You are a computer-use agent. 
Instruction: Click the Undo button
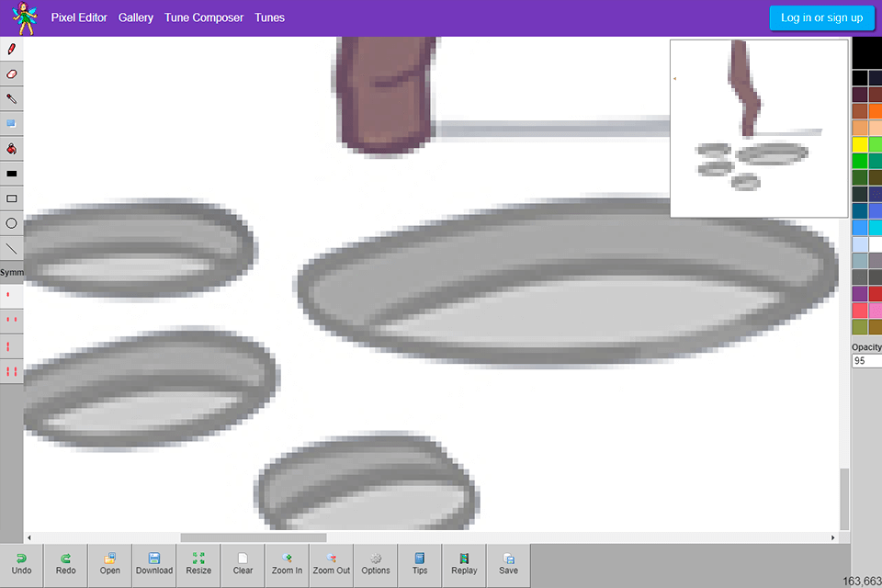point(21,563)
